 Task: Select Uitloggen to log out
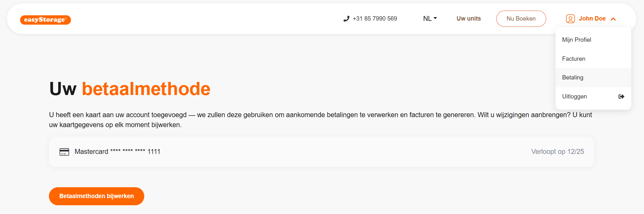pos(575,97)
